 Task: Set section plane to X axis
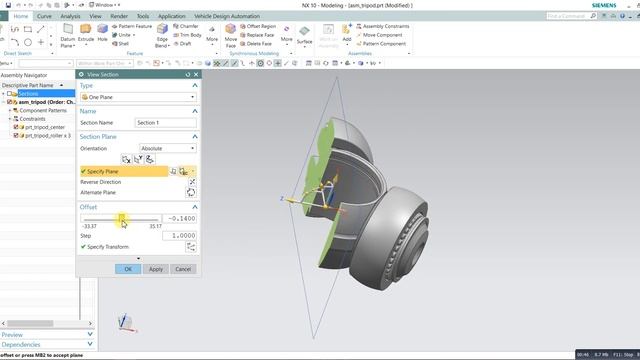[126, 160]
